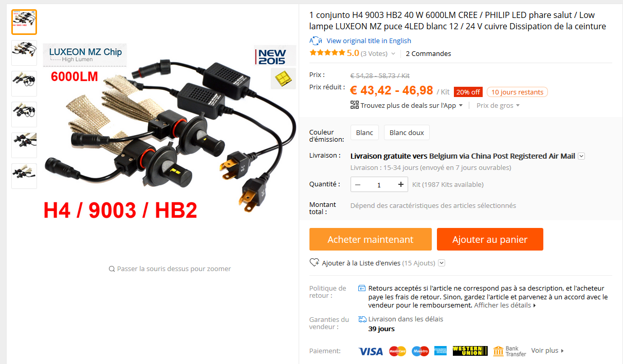Select the Blanc doux color option
Image resolution: width=623 pixels, height=364 pixels.
pos(407,132)
